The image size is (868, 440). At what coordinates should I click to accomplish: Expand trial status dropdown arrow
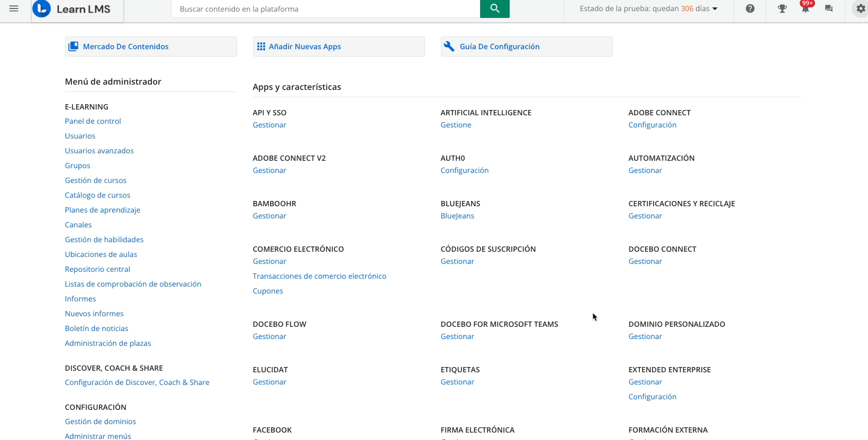tap(715, 9)
